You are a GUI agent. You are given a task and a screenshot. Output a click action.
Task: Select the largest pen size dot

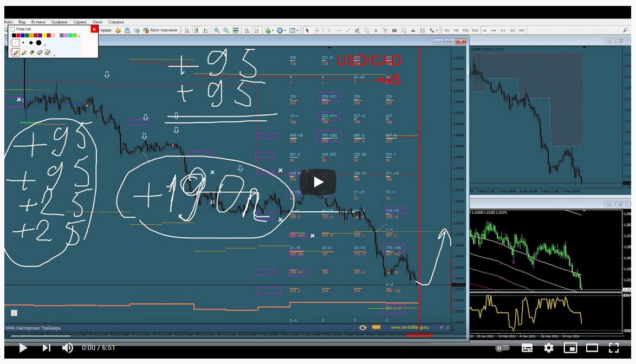click(x=38, y=43)
